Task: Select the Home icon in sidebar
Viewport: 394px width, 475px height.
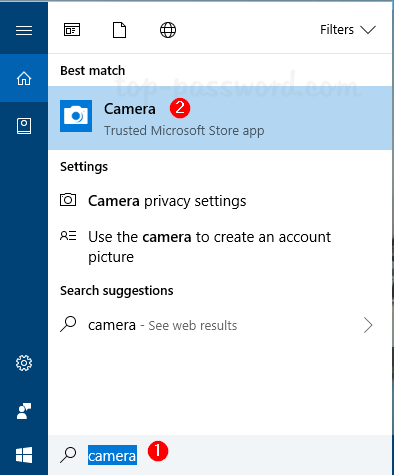Action: point(24,78)
